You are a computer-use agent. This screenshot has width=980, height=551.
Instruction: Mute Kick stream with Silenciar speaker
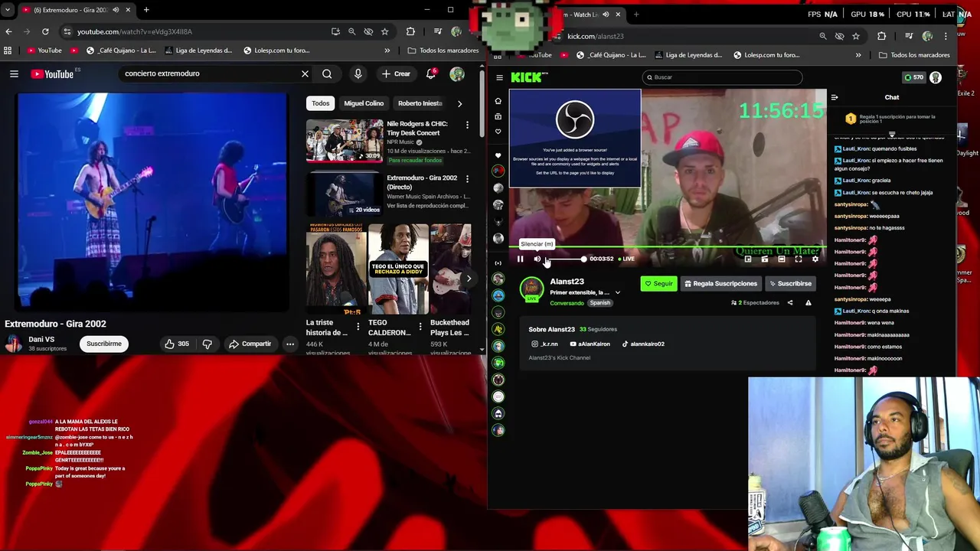[x=537, y=259]
